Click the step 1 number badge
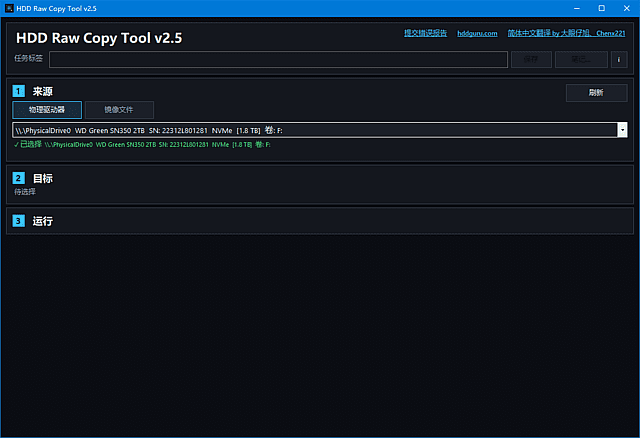 (19, 92)
